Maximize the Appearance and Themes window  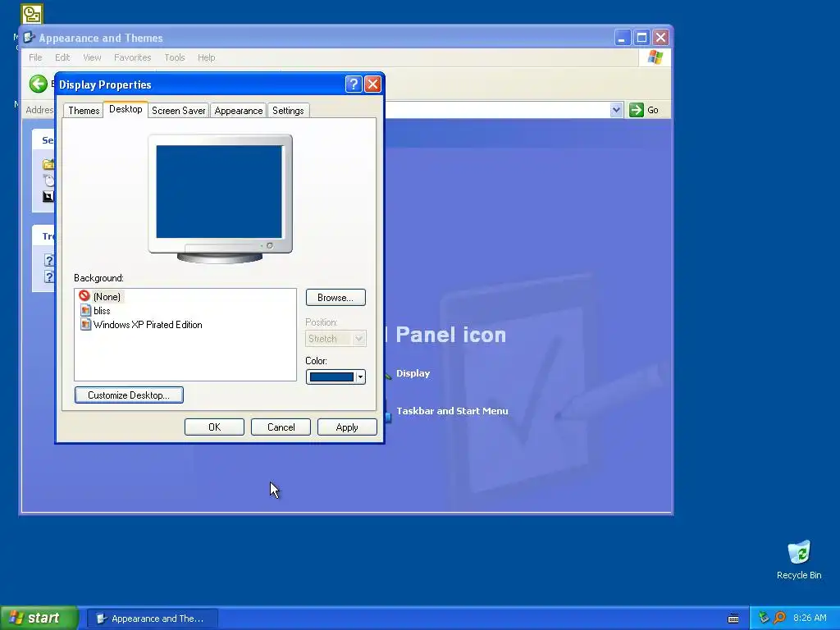point(641,38)
